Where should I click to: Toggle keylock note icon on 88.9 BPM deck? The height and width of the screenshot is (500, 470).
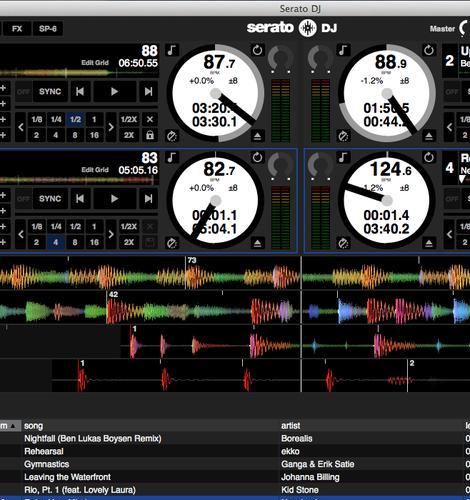pos(343,50)
